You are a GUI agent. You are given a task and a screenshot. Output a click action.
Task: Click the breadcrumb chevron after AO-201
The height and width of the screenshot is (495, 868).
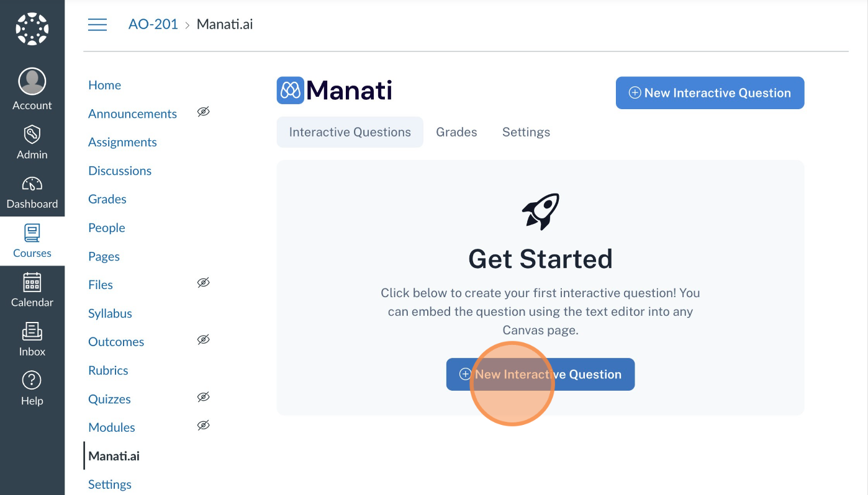point(187,25)
